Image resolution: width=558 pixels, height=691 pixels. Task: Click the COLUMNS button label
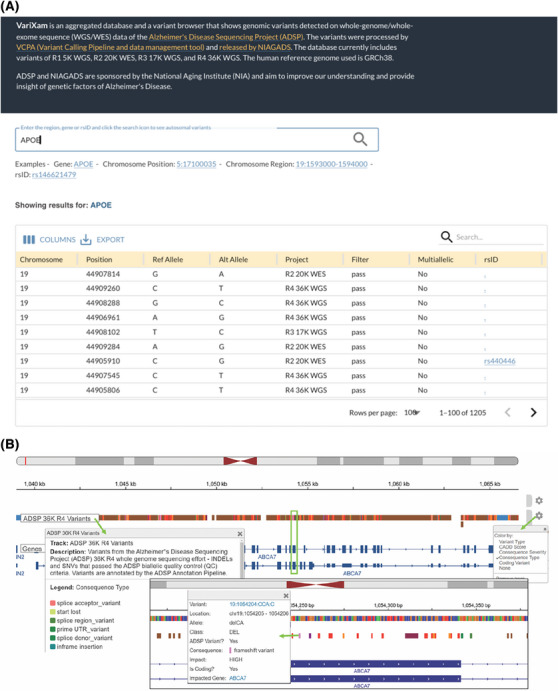click(x=57, y=240)
